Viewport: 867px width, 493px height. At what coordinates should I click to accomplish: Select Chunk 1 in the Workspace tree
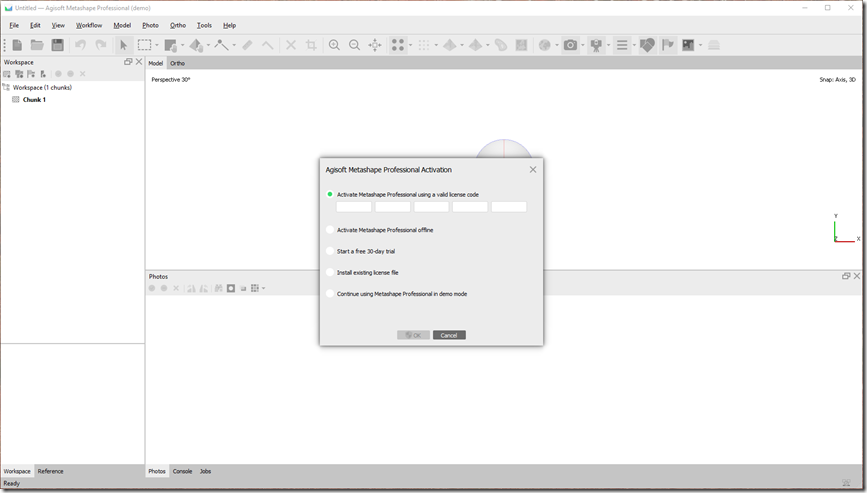click(x=34, y=100)
